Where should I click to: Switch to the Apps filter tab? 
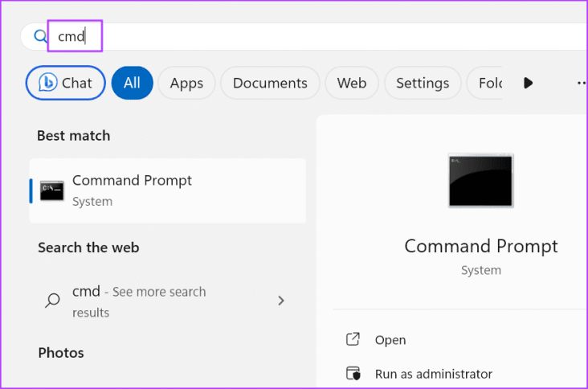[x=186, y=83]
